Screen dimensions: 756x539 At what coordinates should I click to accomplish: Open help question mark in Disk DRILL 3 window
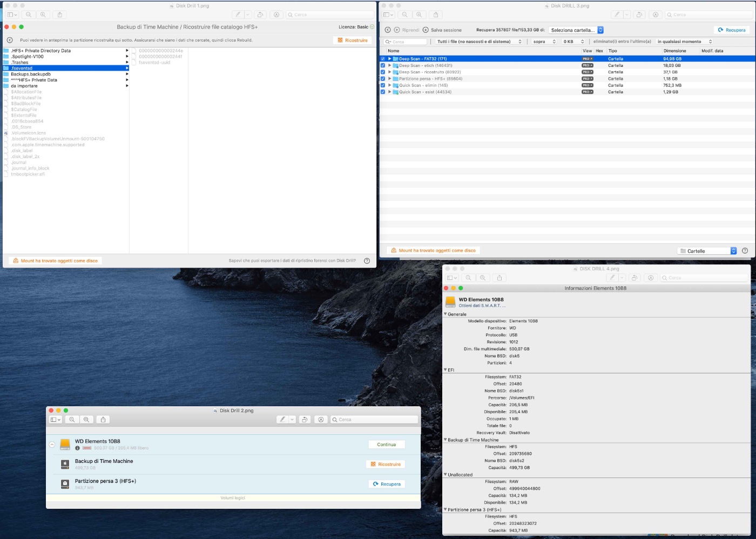coord(745,250)
